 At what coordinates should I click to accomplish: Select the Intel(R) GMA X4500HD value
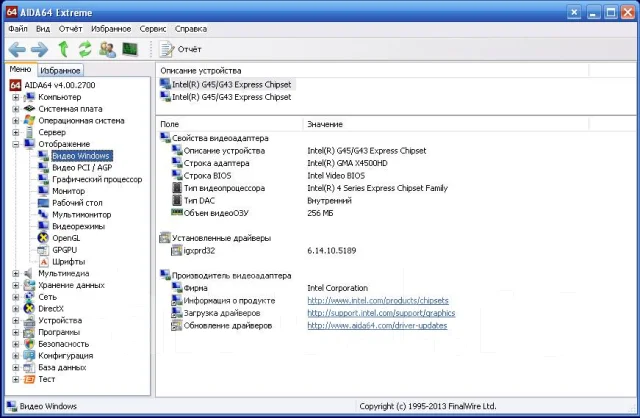pos(347,163)
